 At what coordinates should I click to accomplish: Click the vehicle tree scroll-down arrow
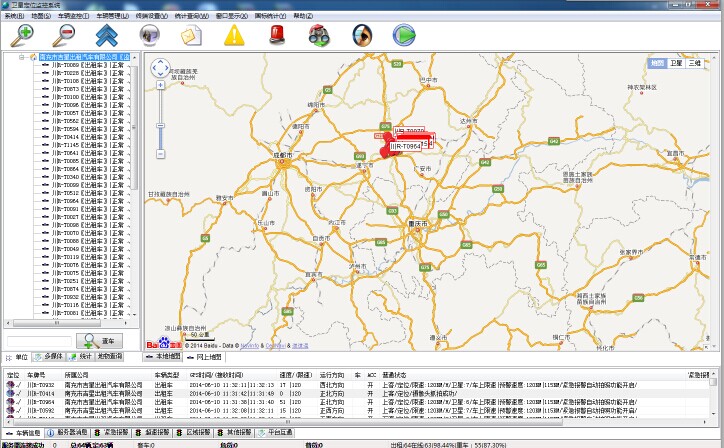pos(134,315)
